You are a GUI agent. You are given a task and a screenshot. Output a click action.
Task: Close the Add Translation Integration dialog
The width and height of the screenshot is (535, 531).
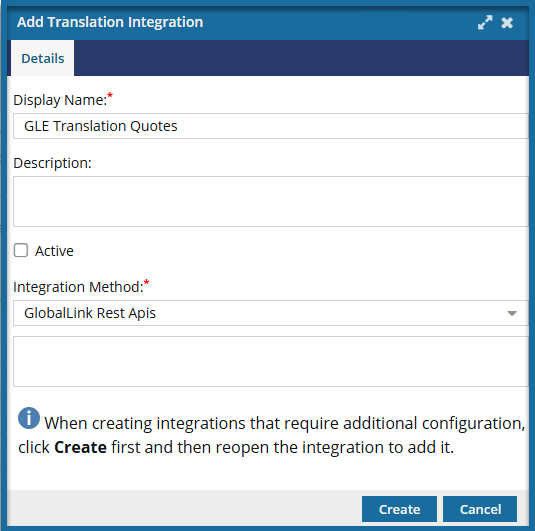pyautogui.click(x=507, y=23)
